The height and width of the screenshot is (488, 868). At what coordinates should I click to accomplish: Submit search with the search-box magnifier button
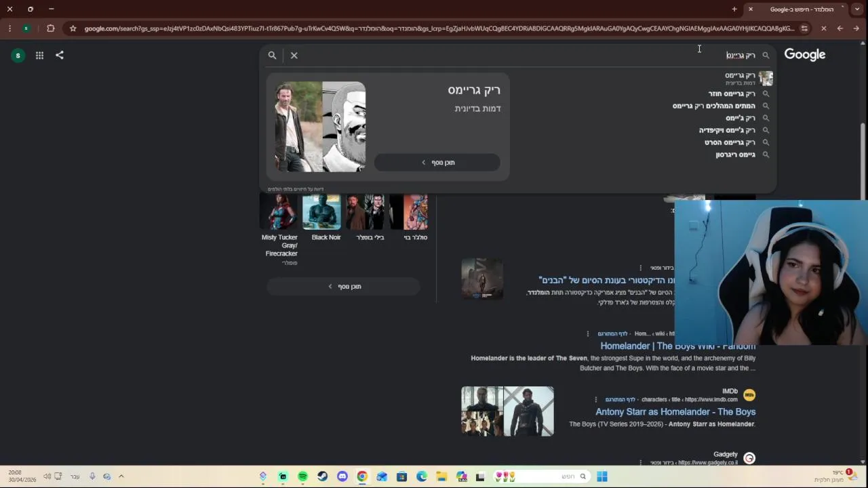click(x=272, y=56)
